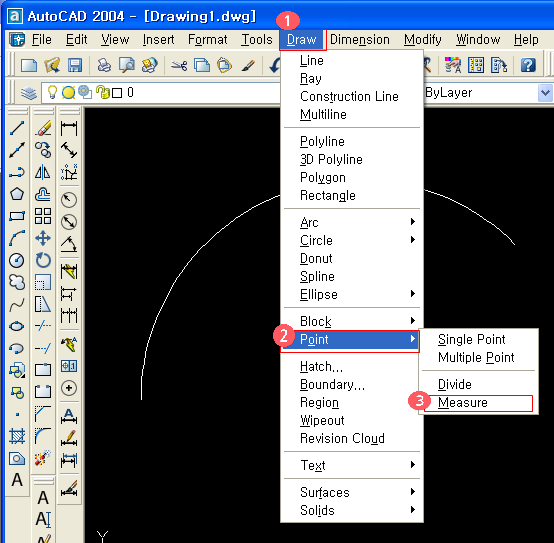Select the Line tool in Draw toolbar
Viewport: 554px width, 543px height.
(x=17, y=128)
